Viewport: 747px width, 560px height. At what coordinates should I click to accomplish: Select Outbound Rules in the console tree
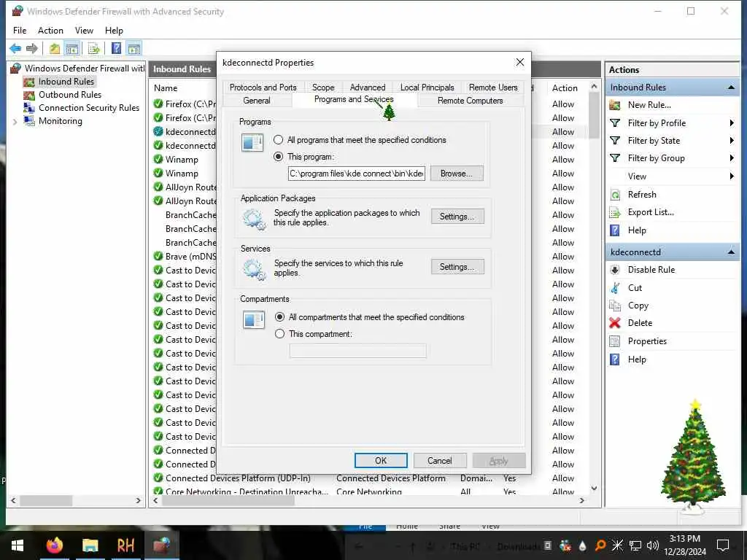tap(70, 95)
